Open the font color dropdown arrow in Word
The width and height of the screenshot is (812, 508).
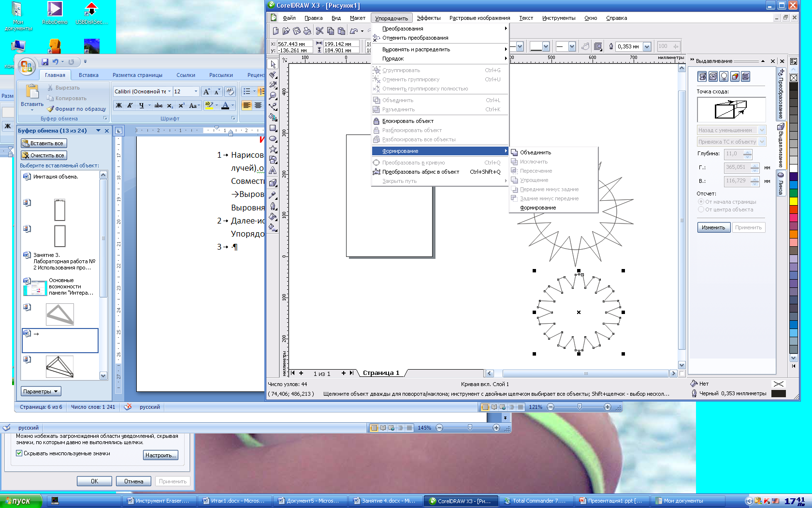pyautogui.click(x=233, y=105)
